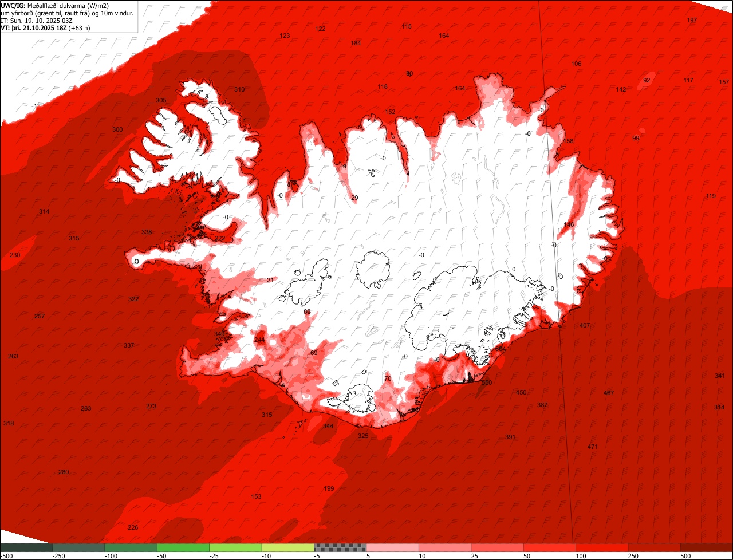
Task: Click the value 322 in Faxaflói bay
Action: click(133, 299)
